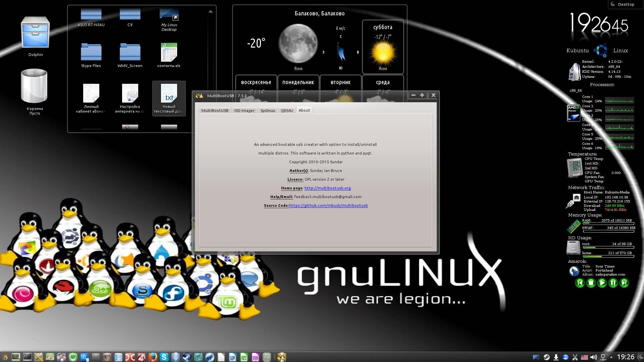Click the US flag keyboard layout indicator
The image size is (644, 362).
pos(584,357)
